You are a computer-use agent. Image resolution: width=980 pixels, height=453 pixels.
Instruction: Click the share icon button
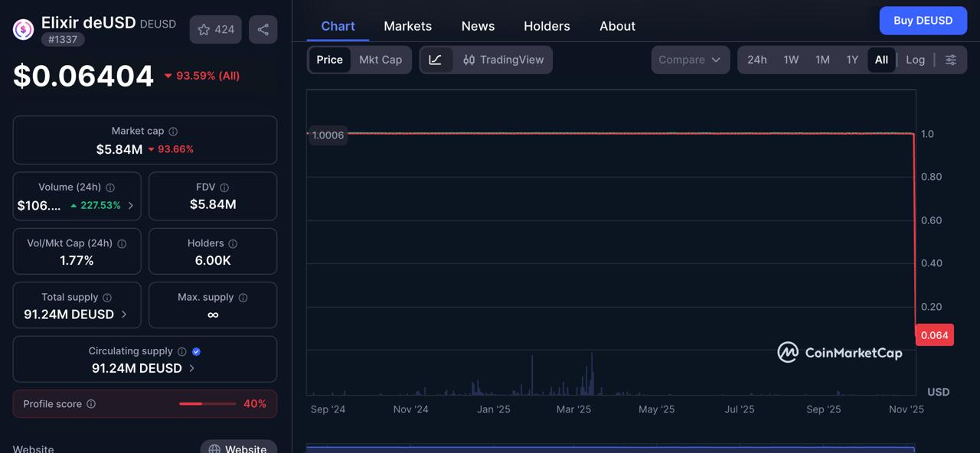pyautogui.click(x=263, y=30)
